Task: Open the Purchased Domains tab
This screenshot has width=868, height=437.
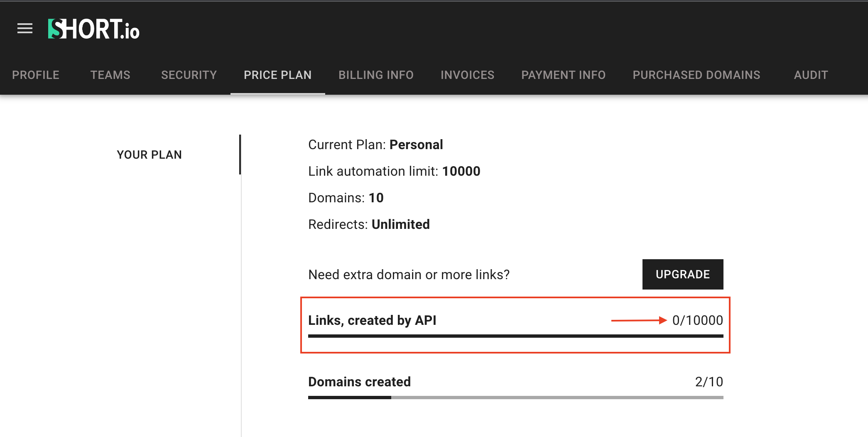Action: pyautogui.click(x=696, y=75)
